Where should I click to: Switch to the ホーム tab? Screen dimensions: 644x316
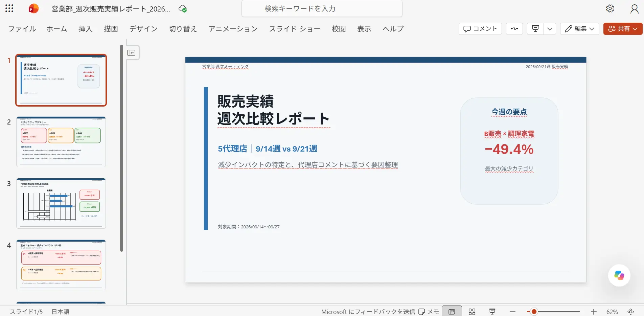(57, 29)
